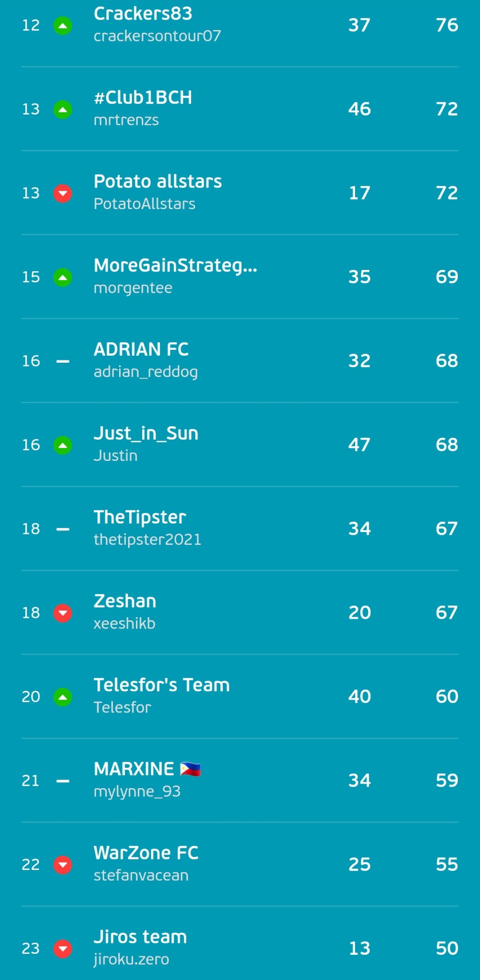Select the PotatoAllstars username
This screenshot has width=480, height=980.
pyautogui.click(x=145, y=204)
